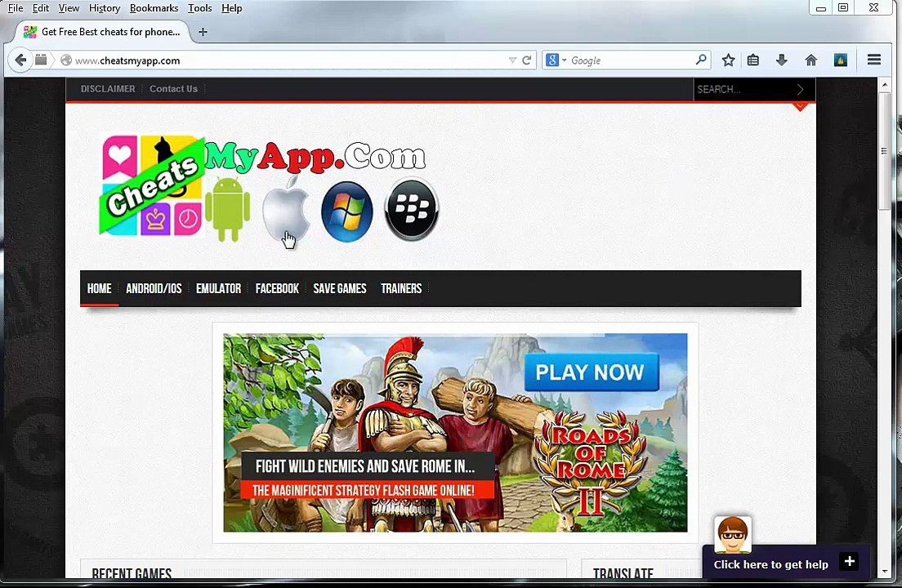Click the Windows logo icon

pyautogui.click(x=347, y=211)
